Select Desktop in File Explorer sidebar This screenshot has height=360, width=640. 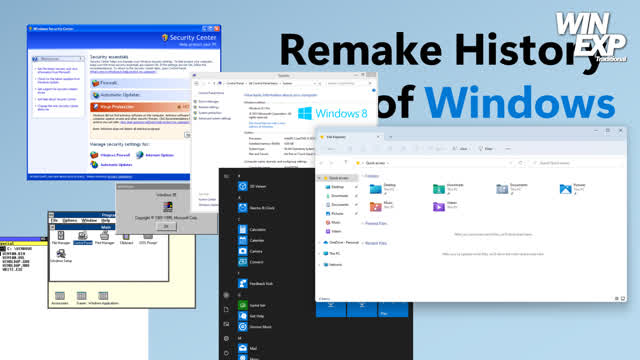337,187
